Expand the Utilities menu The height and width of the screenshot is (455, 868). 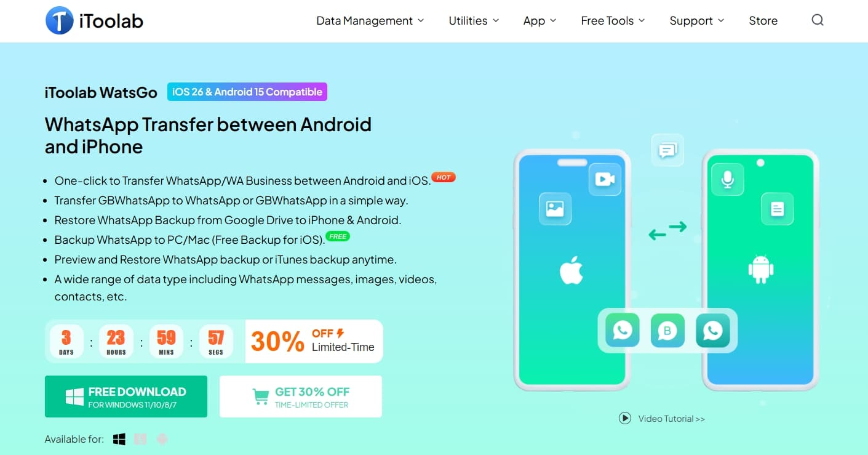pos(474,20)
